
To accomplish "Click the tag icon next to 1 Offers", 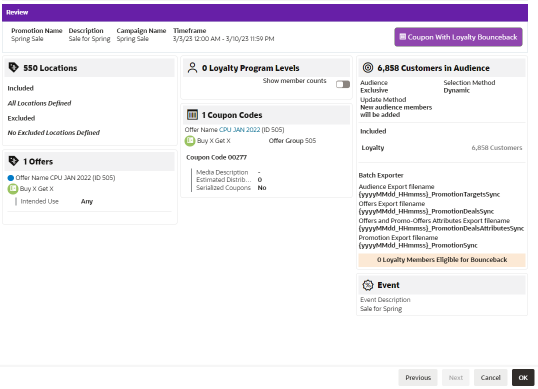I will coord(13,161).
